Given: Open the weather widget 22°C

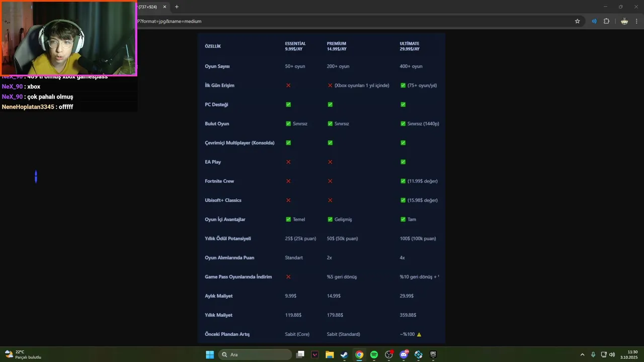Looking at the screenshot, I should [x=23, y=354].
